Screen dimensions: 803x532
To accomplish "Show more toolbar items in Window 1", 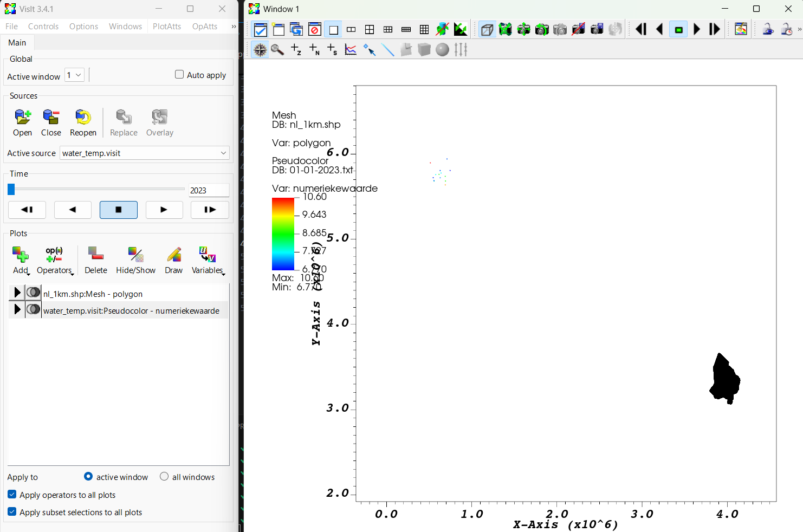I will pos(799,30).
